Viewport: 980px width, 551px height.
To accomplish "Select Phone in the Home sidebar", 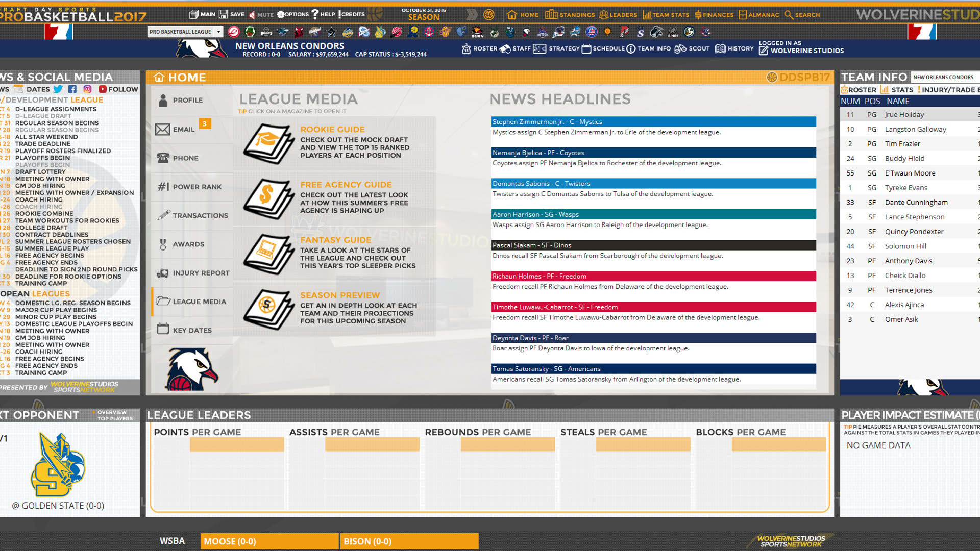I will 192,158.
